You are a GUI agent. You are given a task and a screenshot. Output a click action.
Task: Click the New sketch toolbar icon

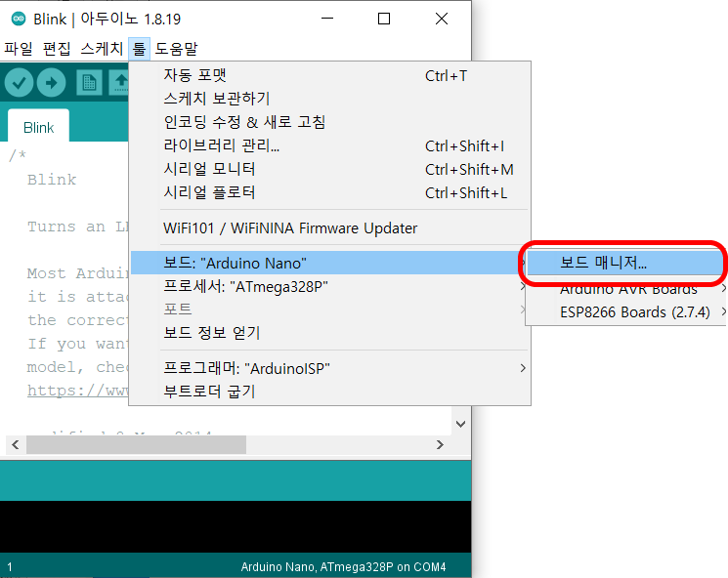(89, 83)
